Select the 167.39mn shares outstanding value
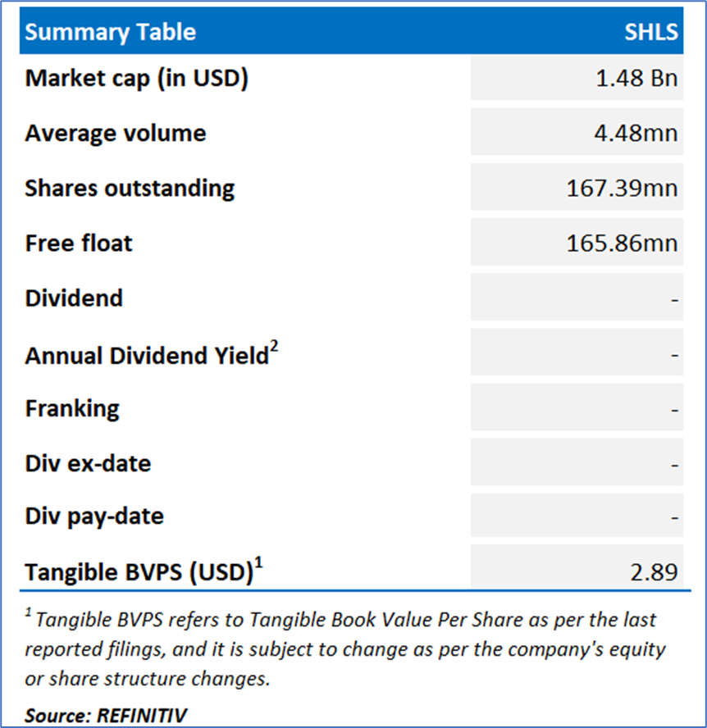The width and height of the screenshot is (707, 728). [622, 188]
